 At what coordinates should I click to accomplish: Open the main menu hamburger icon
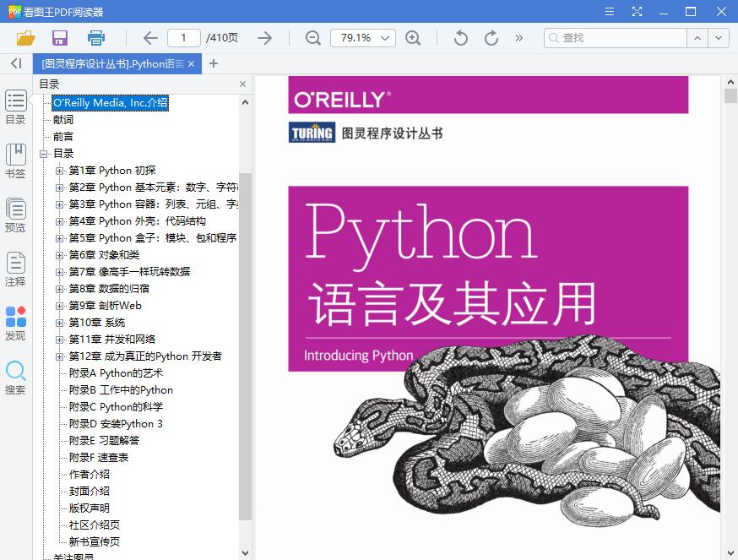[x=610, y=11]
